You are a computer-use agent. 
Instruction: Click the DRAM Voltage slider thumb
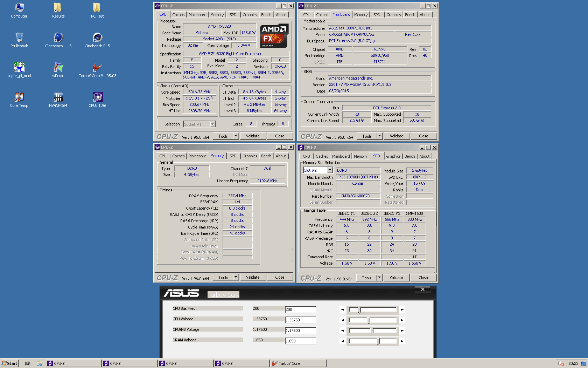click(378, 342)
